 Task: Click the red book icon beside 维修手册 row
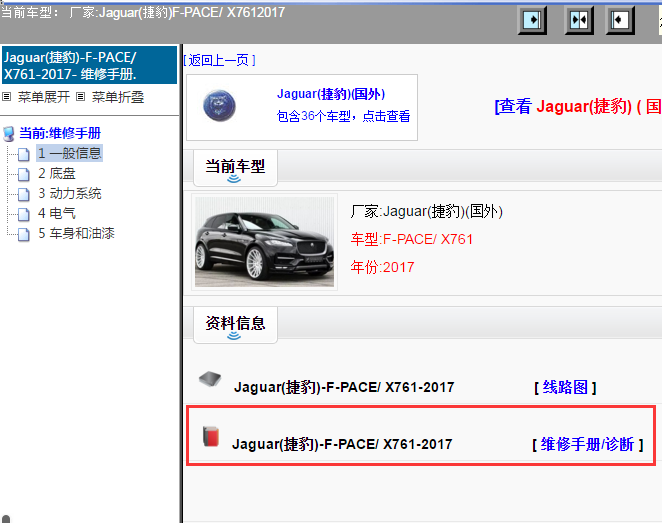click(x=211, y=436)
